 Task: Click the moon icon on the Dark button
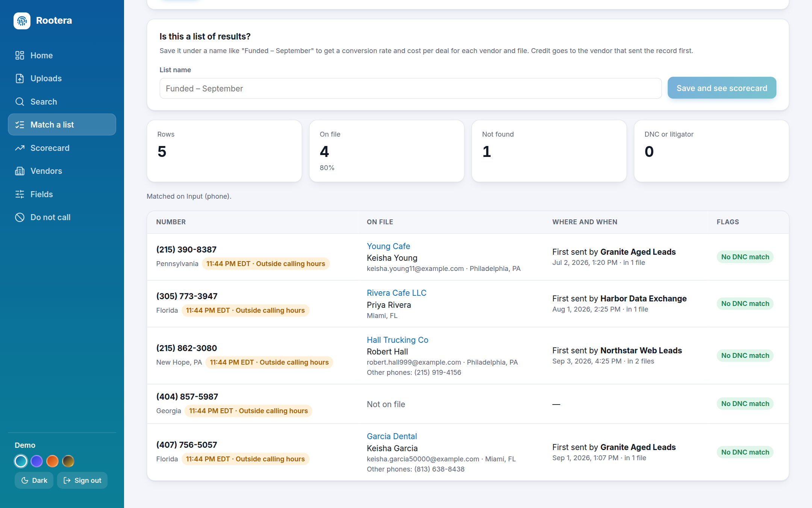[x=25, y=481]
